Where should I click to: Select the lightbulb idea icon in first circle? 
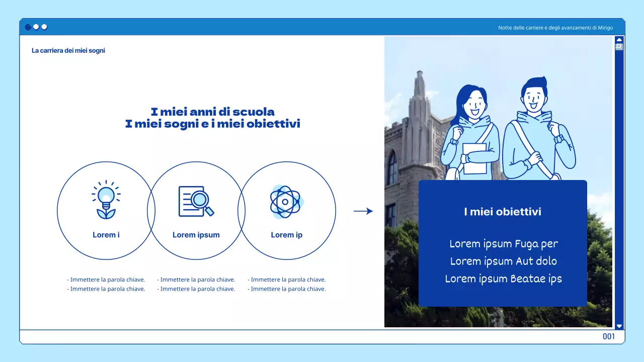click(x=105, y=200)
